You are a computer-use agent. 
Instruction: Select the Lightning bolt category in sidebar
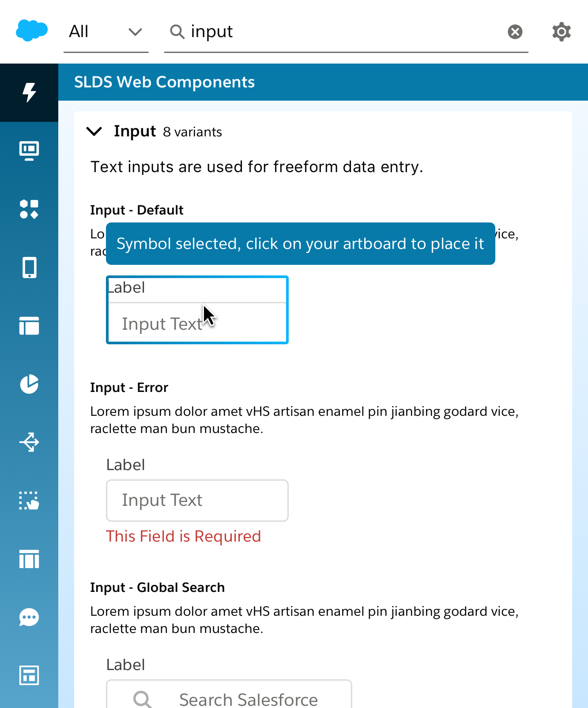point(29,92)
